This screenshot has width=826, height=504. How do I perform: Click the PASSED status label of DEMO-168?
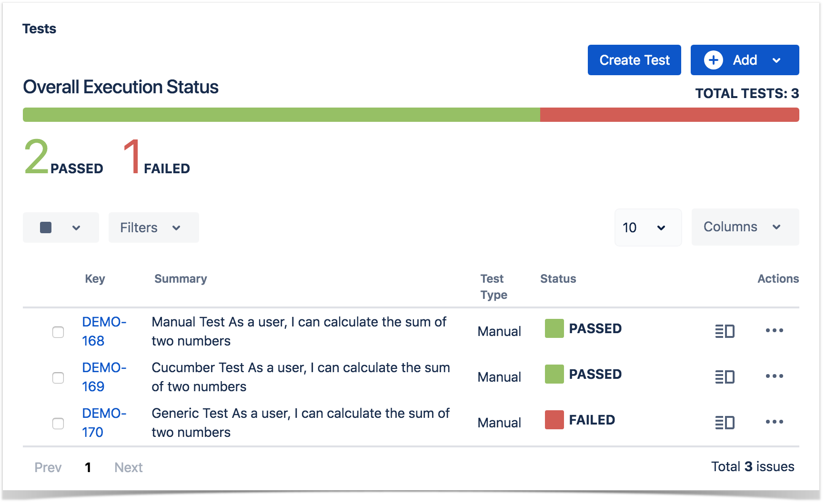(x=595, y=328)
